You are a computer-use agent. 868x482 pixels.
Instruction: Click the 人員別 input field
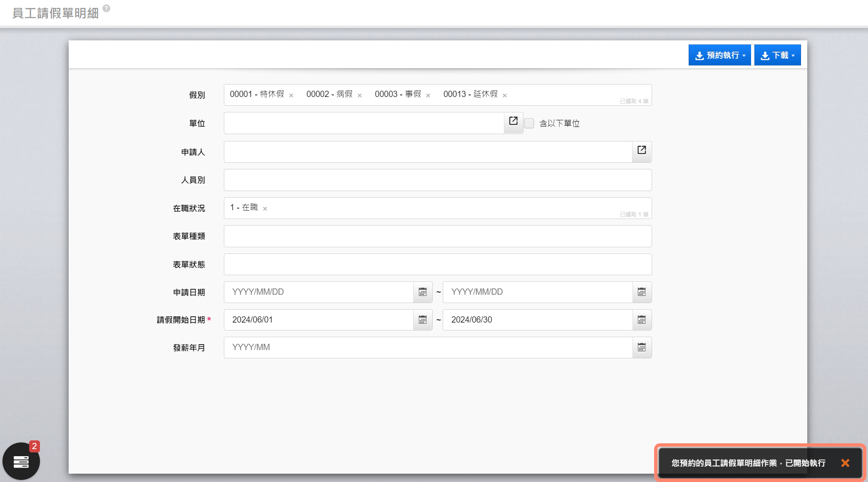pyautogui.click(x=437, y=180)
